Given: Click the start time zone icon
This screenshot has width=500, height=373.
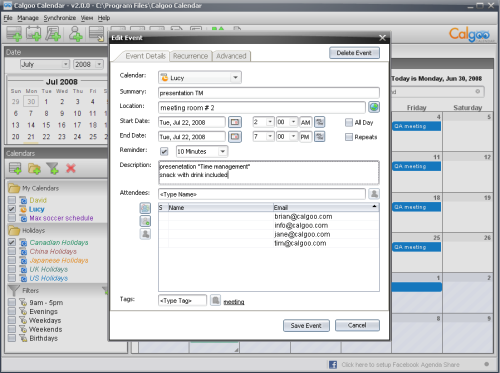Looking at the screenshot, I should 320,122.
